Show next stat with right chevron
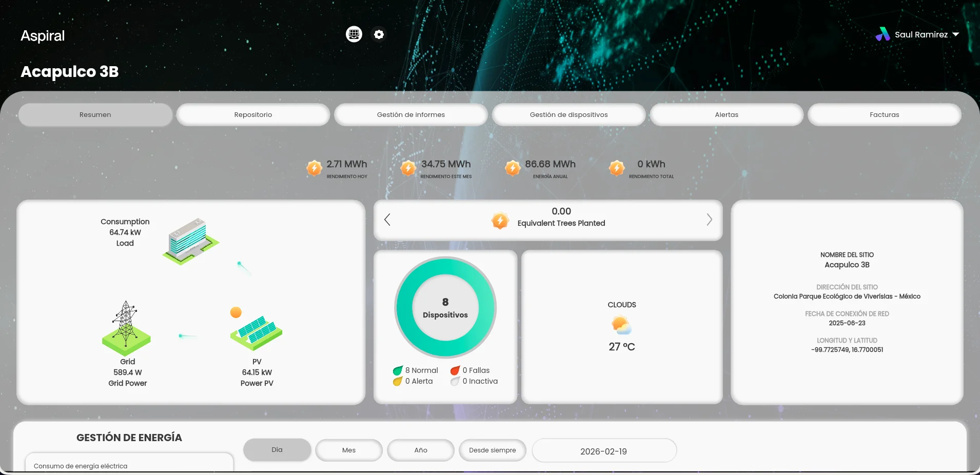This screenshot has height=475, width=980. [x=709, y=220]
